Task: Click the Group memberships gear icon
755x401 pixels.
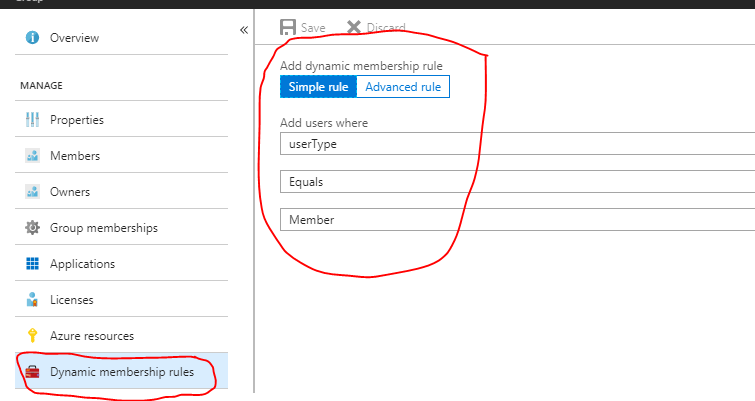Action: (x=32, y=228)
